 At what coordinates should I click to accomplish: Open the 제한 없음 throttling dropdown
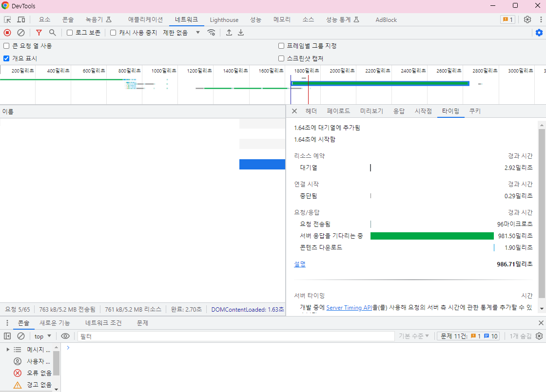(x=181, y=33)
